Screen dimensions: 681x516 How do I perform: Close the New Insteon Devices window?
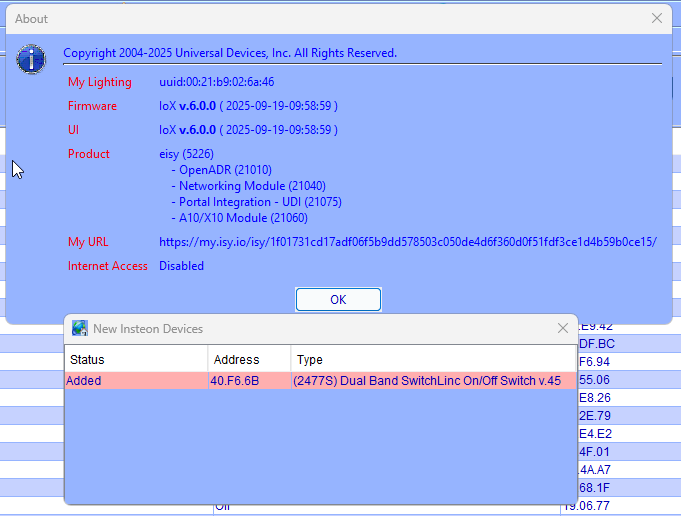click(562, 328)
